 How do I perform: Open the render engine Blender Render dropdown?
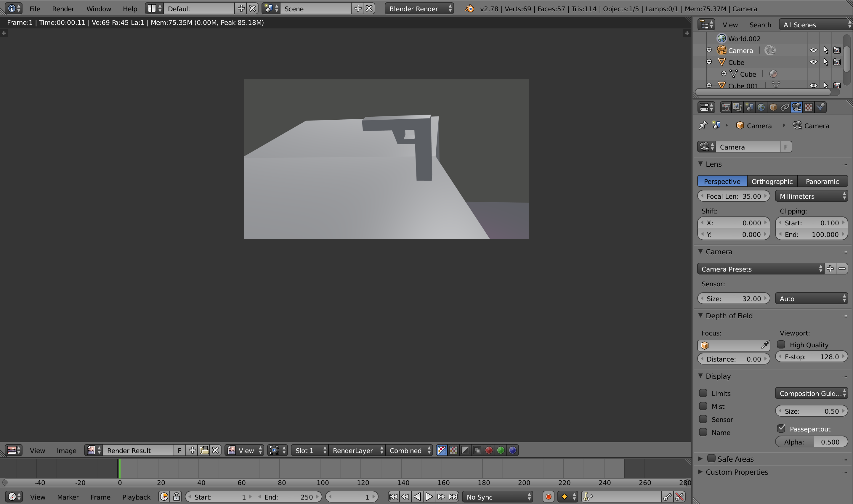419,9
